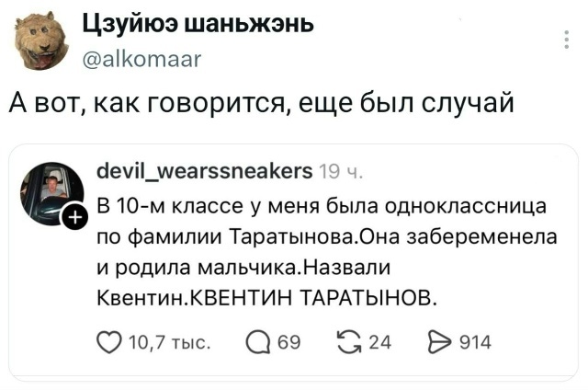Show the 10,7 тыс. likes count

tap(170, 342)
